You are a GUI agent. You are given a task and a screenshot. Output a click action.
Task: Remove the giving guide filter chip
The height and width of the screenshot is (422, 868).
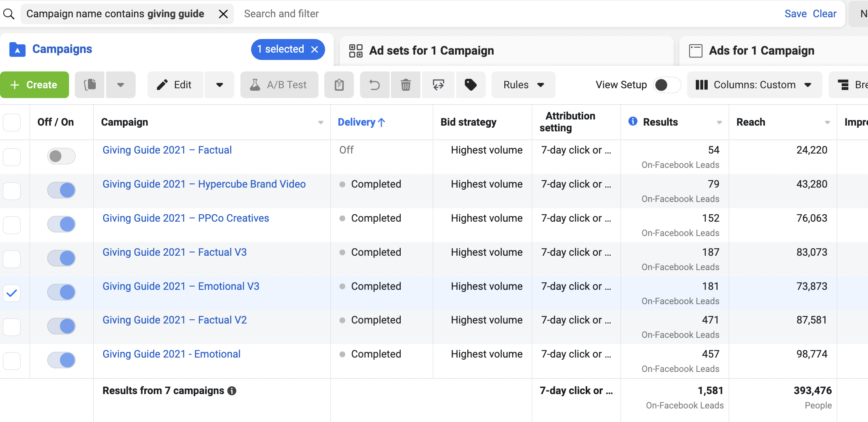223,14
